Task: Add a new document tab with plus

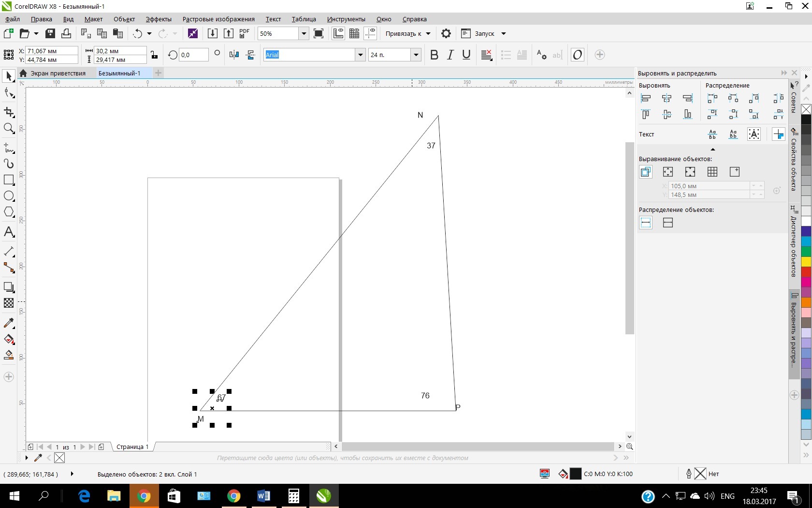Action: click(158, 73)
